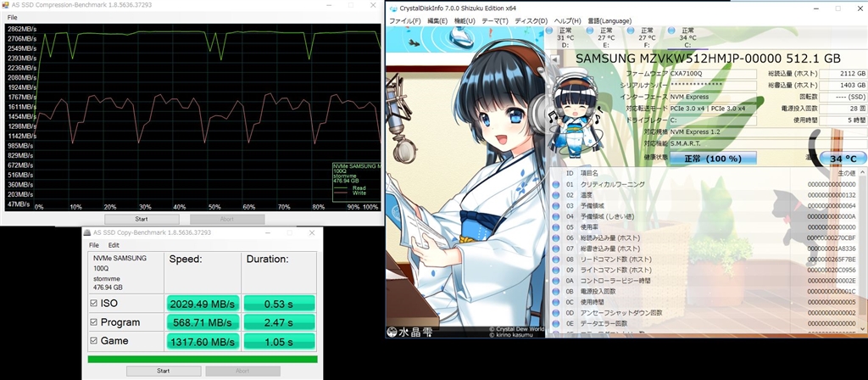Click Abort in Compression-Benchmark window

(227, 220)
